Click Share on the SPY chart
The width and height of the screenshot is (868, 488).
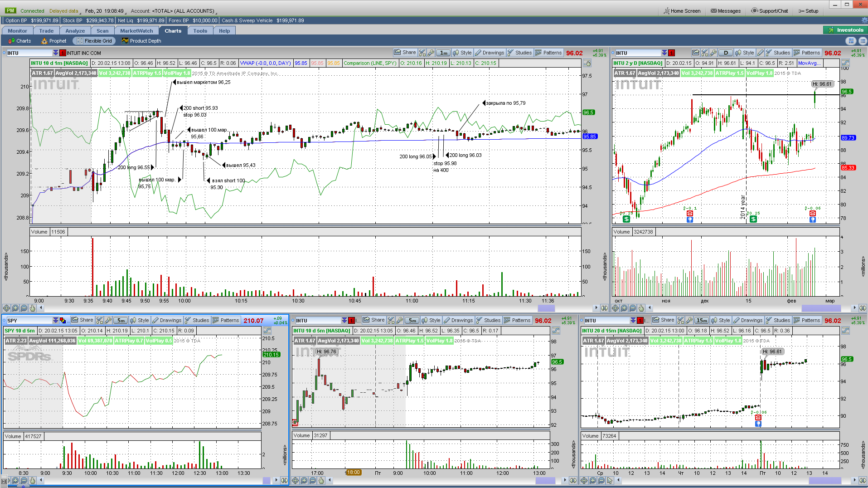82,320
